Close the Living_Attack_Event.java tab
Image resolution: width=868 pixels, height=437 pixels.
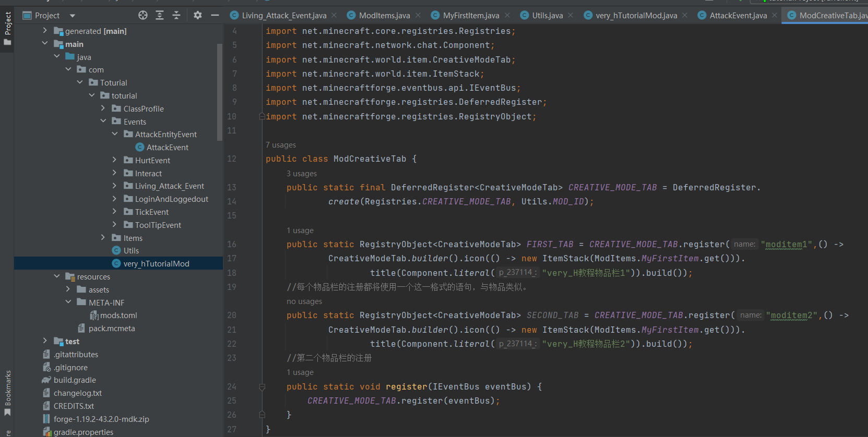click(x=334, y=16)
